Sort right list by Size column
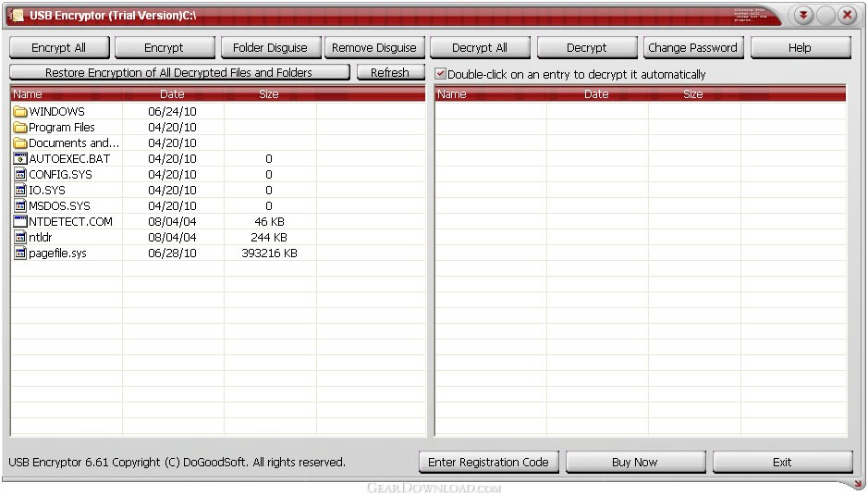 [693, 94]
